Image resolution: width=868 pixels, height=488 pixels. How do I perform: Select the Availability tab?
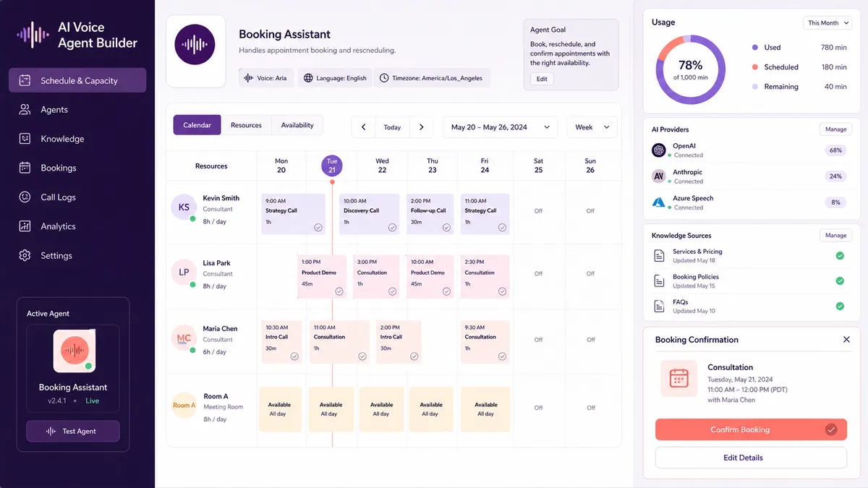[x=297, y=125]
